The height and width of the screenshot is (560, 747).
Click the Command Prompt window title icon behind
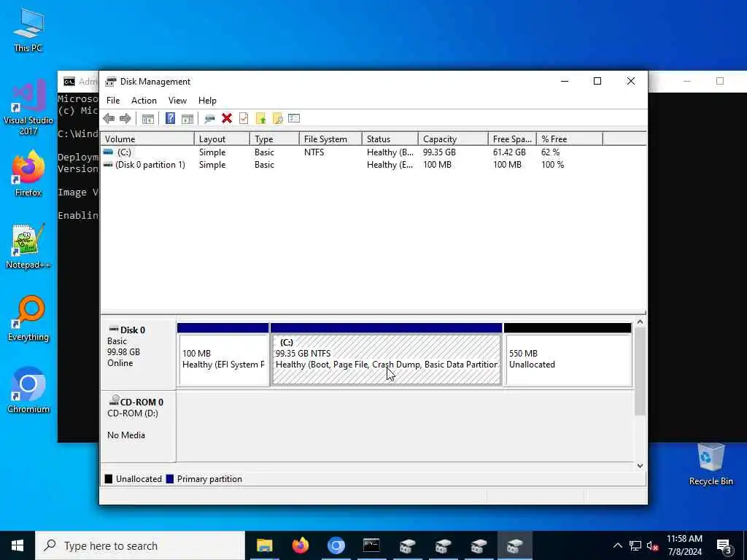[x=69, y=82]
